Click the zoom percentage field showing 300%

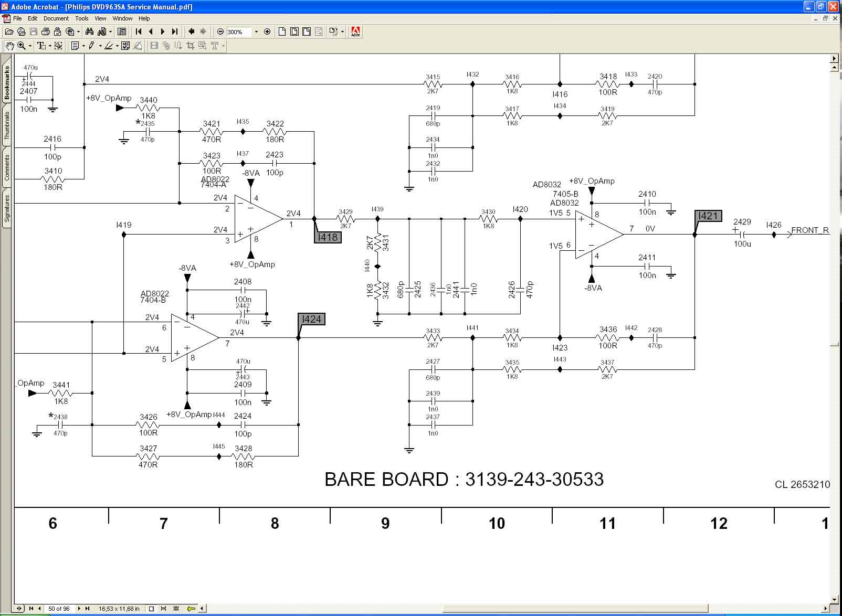239,32
